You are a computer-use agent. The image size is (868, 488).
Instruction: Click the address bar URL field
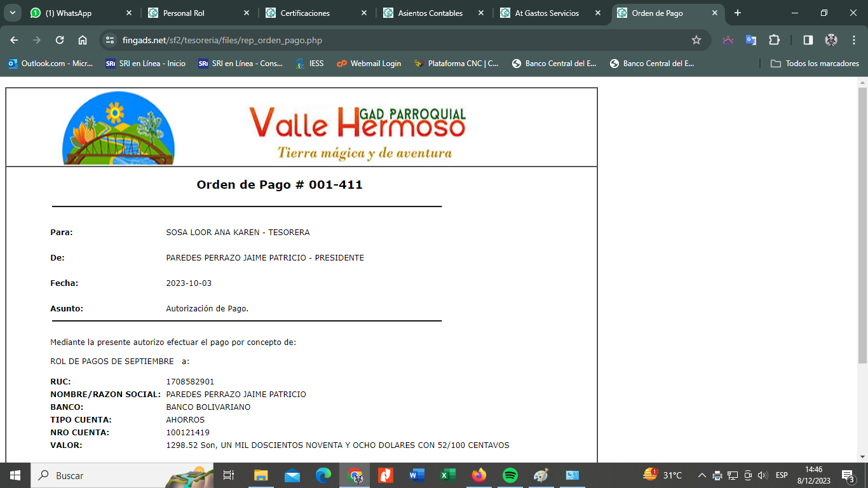381,40
